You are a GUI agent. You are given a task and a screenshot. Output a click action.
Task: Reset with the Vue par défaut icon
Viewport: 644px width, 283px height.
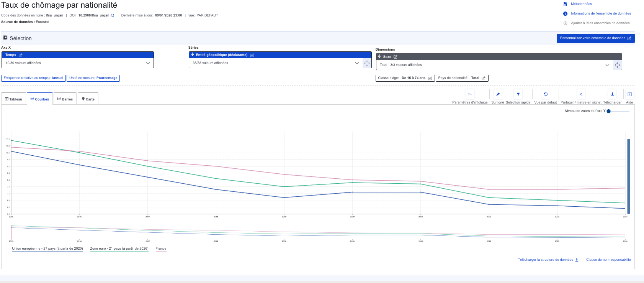(x=546, y=94)
